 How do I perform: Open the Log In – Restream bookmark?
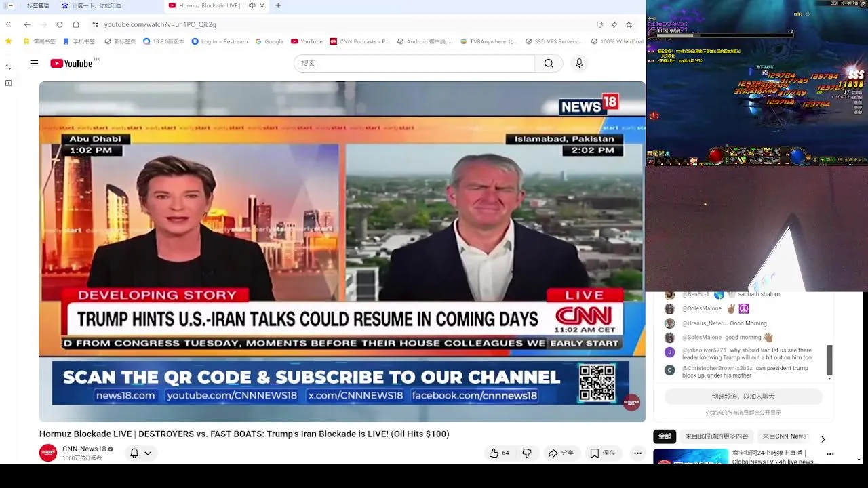[x=220, y=41]
